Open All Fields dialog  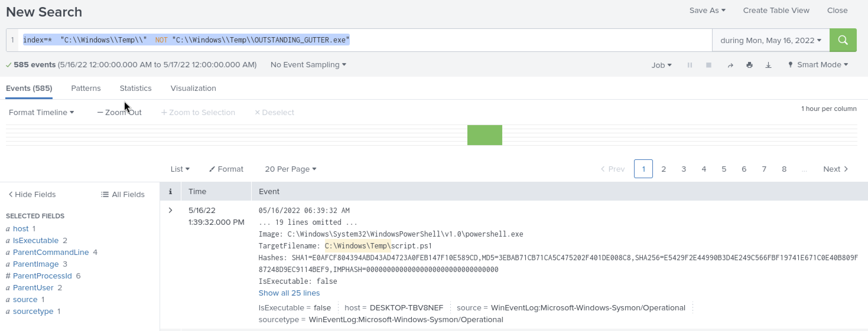[x=123, y=194]
